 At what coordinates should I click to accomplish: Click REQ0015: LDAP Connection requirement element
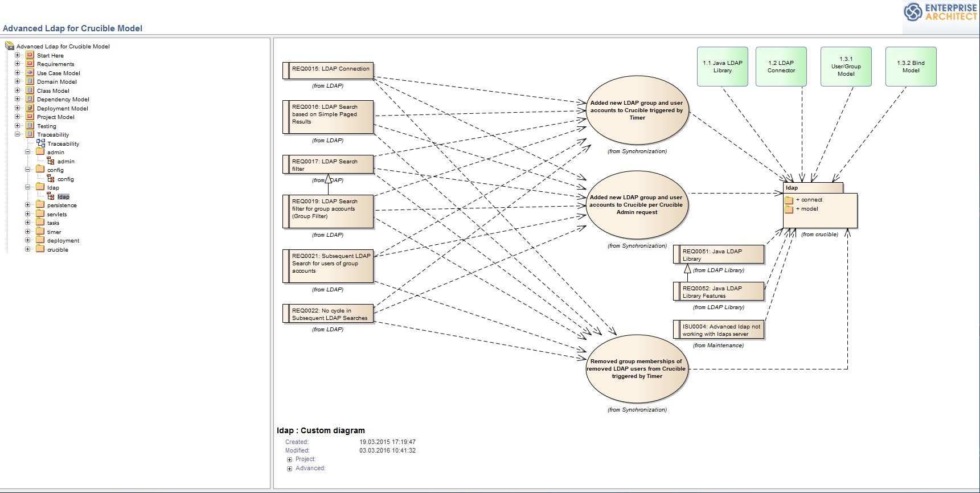click(x=330, y=69)
